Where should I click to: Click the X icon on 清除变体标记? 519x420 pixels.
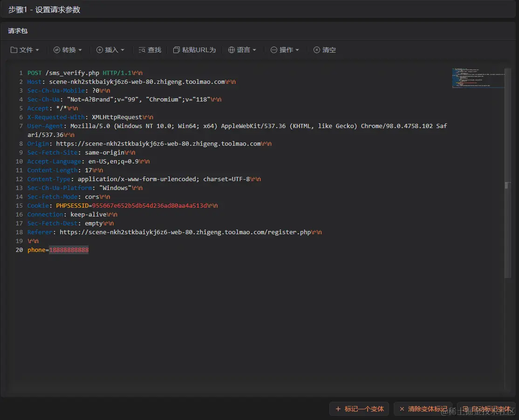point(402,409)
